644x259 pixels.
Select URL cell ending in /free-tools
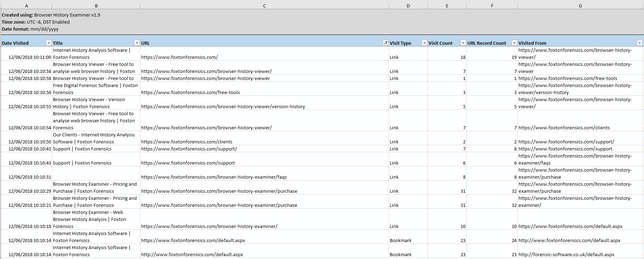(265, 89)
